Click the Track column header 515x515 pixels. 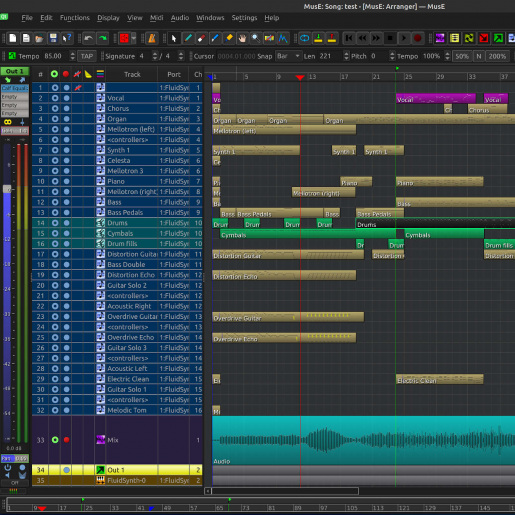(132, 74)
